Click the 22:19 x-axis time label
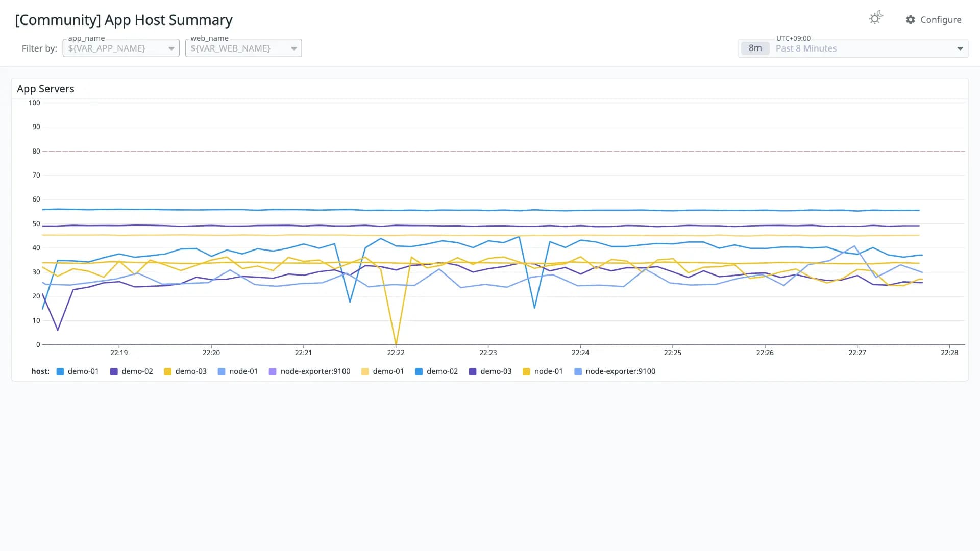980x551 pixels. point(119,353)
